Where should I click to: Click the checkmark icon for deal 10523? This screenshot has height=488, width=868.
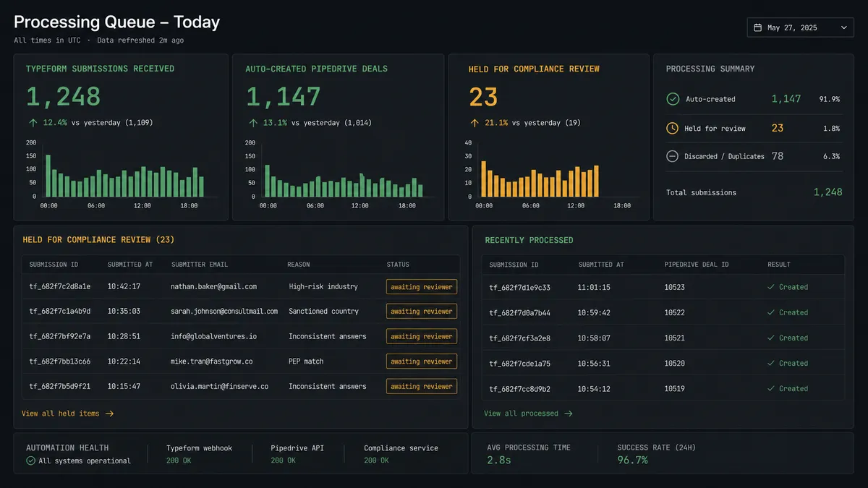772,287
